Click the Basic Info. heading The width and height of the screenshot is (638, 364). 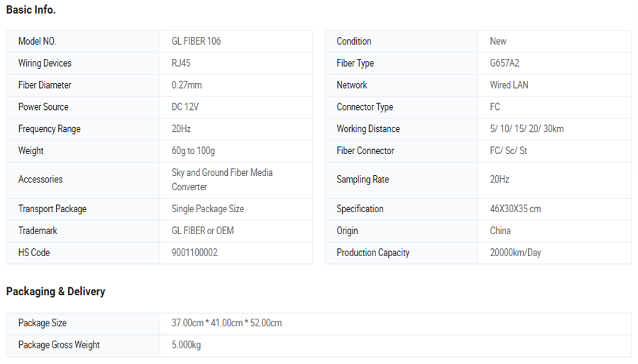tap(31, 10)
